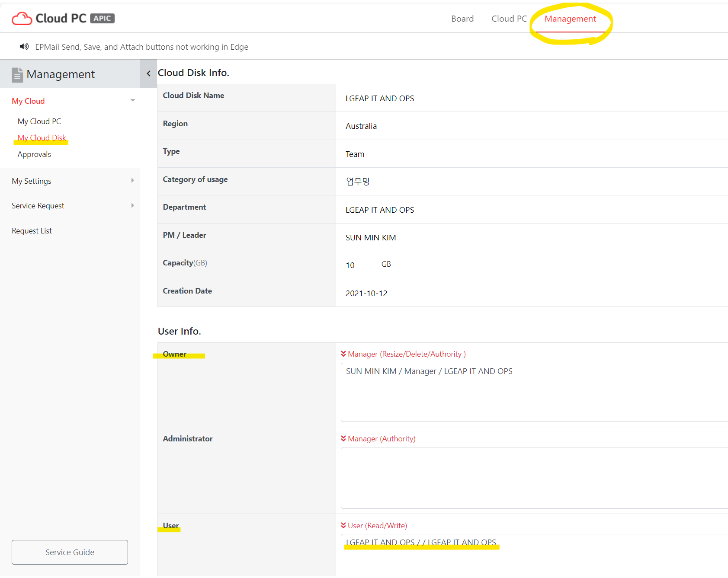Click the Creation Date label
Image resolution: width=728 pixels, height=578 pixels.
[x=187, y=291]
